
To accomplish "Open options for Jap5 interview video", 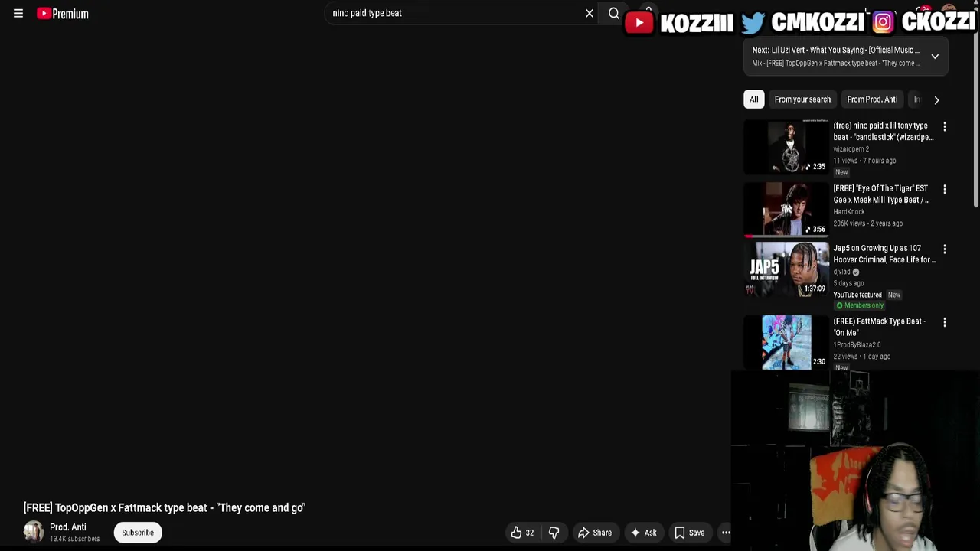I will click(944, 249).
